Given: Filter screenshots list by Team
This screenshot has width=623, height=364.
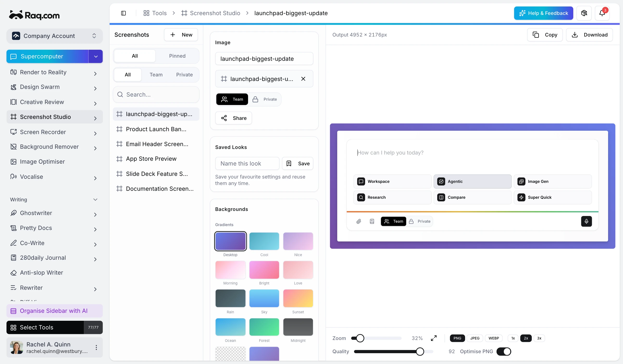Looking at the screenshot, I should coord(156,75).
